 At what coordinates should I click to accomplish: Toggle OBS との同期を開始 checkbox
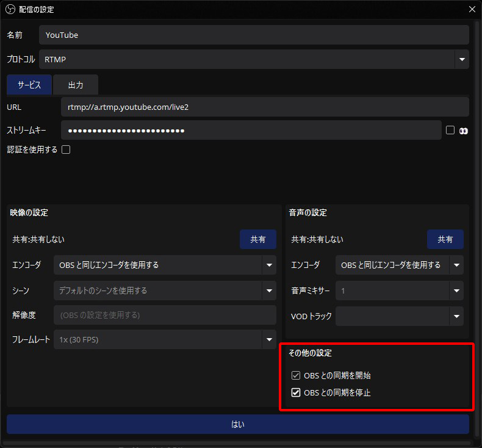[x=296, y=375]
